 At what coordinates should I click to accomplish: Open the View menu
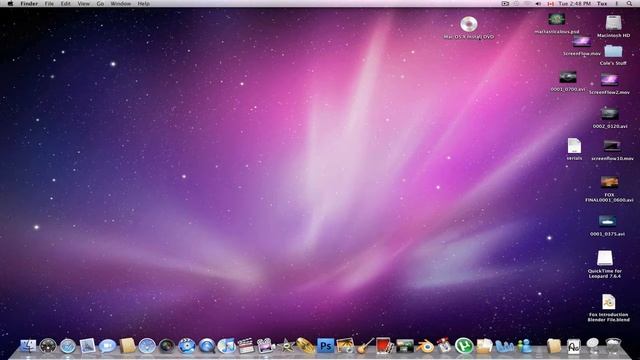tap(83, 3)
